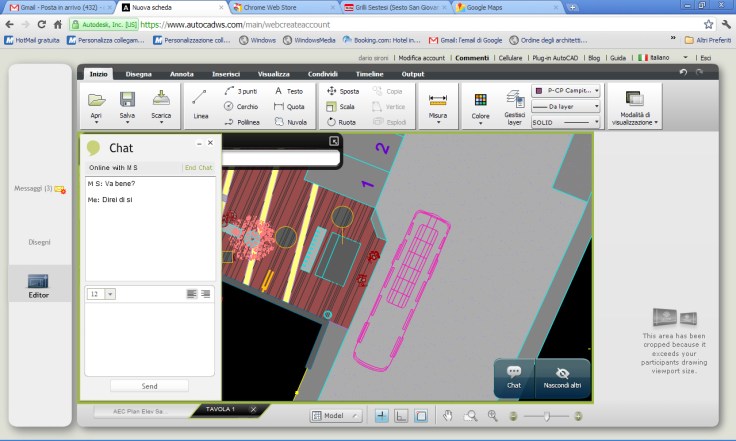Click the Apri open folder icon
The height and width of the screenshot is (441, 736).
click(x=96, y=100)
